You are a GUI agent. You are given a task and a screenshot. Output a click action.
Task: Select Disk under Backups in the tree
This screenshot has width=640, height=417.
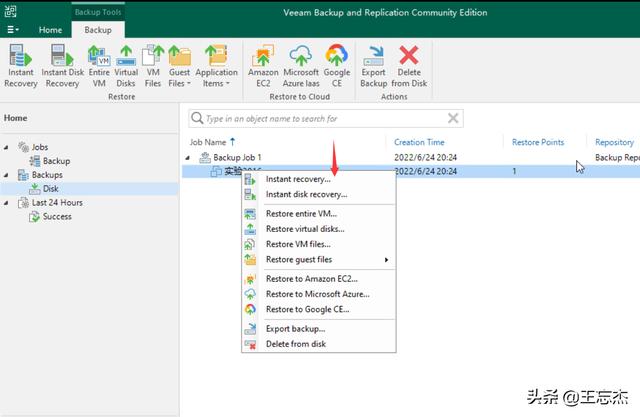pyautogui.click(x=51, y=189)
